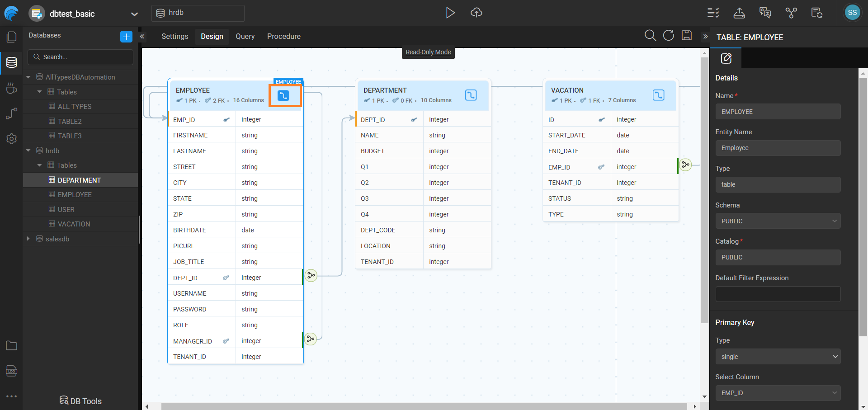Click the Read-Only Mode link

click(428, 52)
